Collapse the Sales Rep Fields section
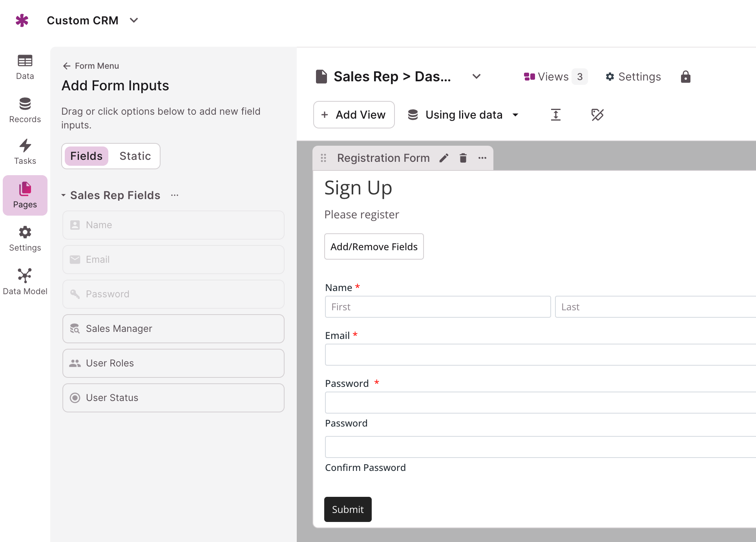The height and width of the screenshot is (542, 756). pos(63,195)
